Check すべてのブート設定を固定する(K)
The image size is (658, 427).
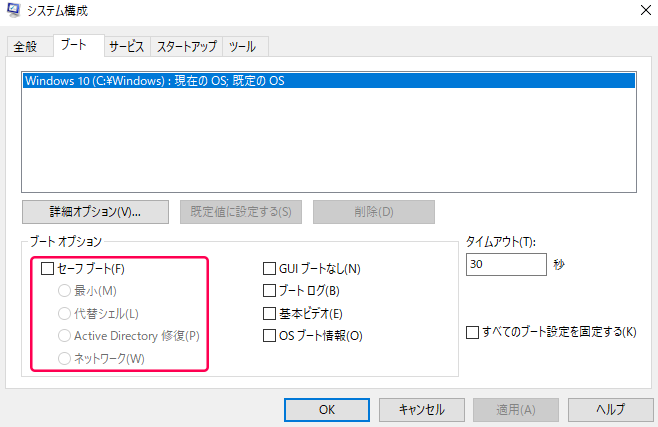click(x=473, y=332)
